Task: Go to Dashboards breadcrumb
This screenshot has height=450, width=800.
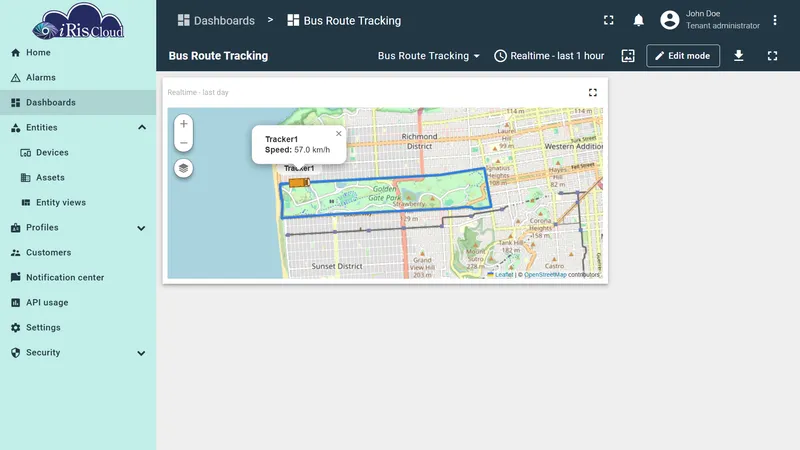Action: 216,20
